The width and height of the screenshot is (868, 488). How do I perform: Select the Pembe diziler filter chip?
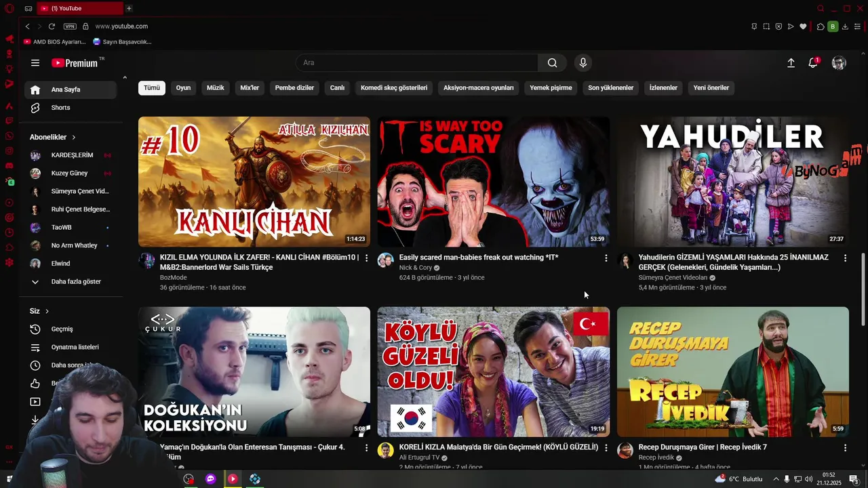click(x=294, y=88)
